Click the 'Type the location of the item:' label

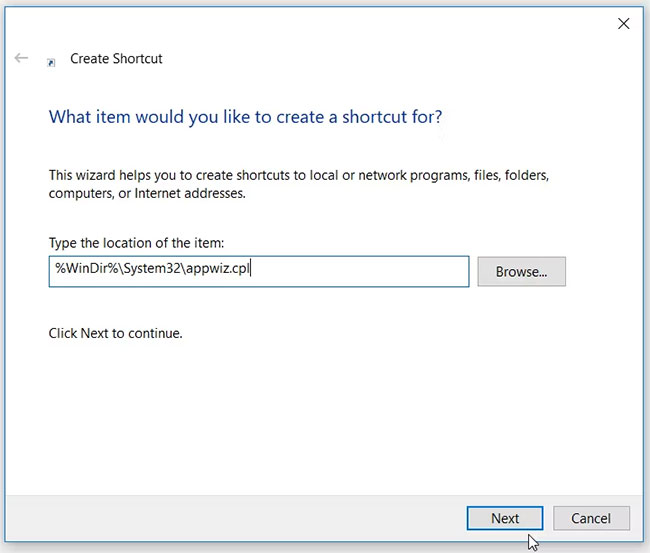136,243
